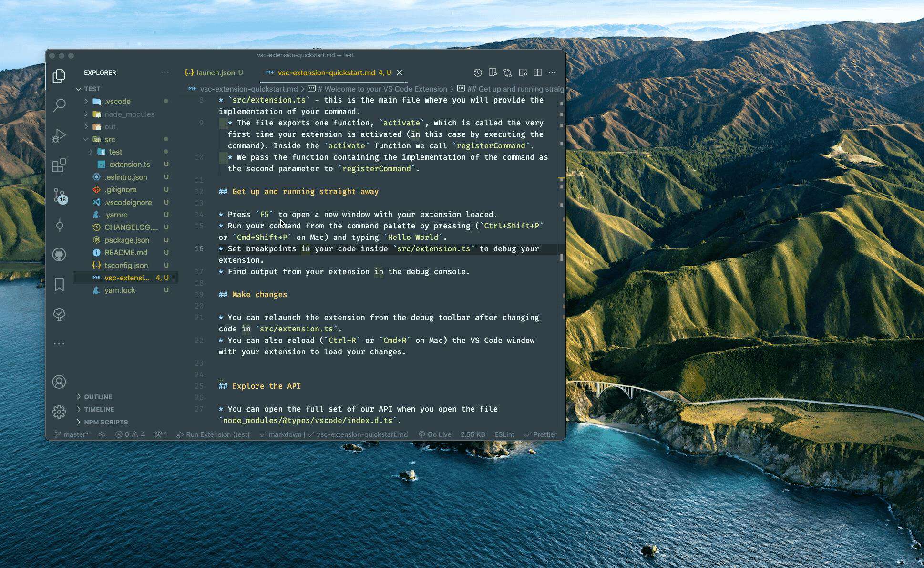Click Run Extension (test) in status bar
924x568 pixels.
click(x=213, y=434)
